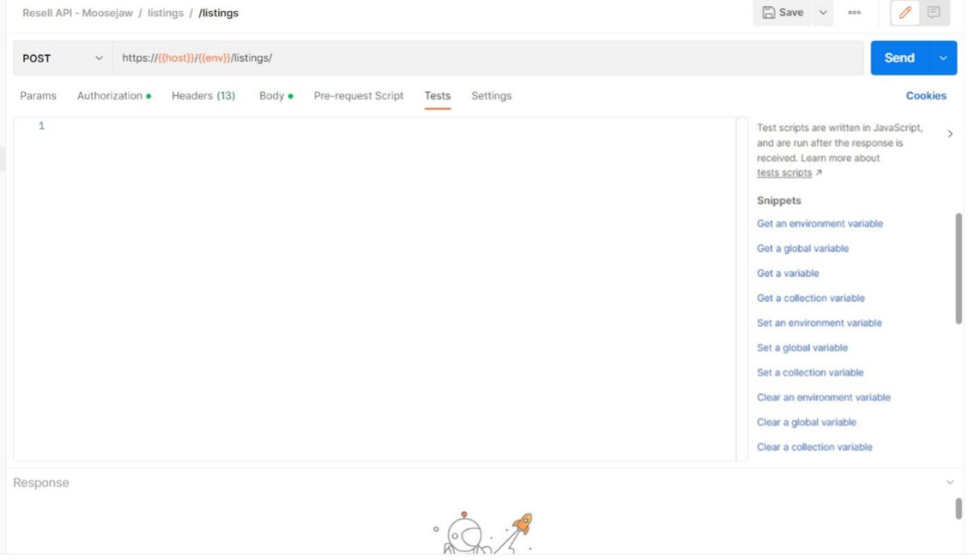Image resolution: width=980 pixels, height=560 pixels.
Task: Open the tests scripts documentation link
Action: (x=784, y=173)
